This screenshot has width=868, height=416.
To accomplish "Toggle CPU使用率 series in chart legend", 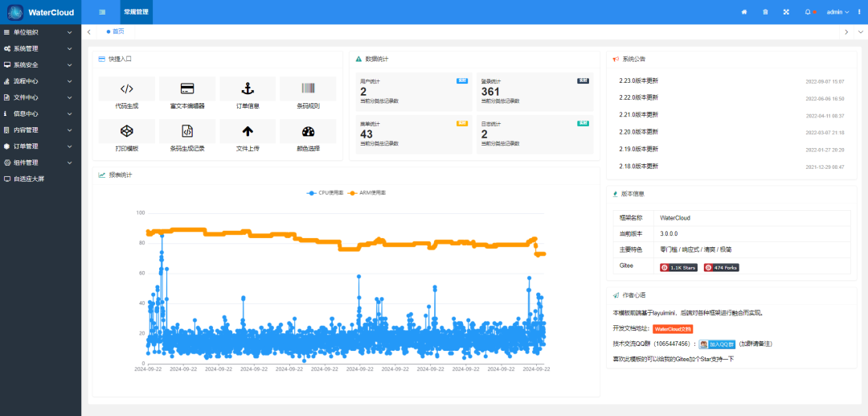I will [x=325, y=193].
